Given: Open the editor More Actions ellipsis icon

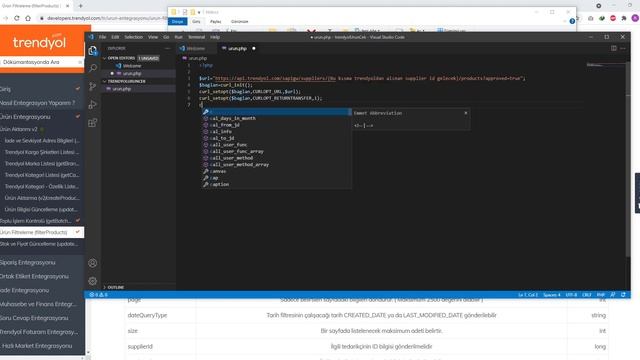Looking at the screenshot, I should 623,48.
